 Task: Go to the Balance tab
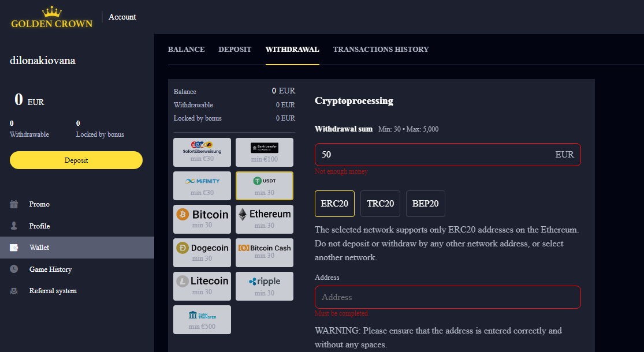pyautogui.click(x=186, y=50)
